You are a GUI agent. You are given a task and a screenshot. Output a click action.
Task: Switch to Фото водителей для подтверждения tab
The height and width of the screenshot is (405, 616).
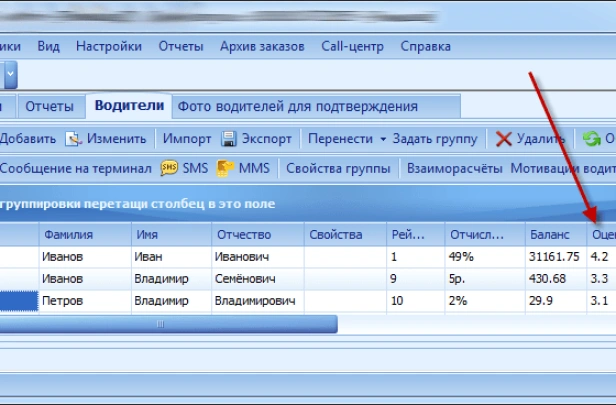[297, 106]
